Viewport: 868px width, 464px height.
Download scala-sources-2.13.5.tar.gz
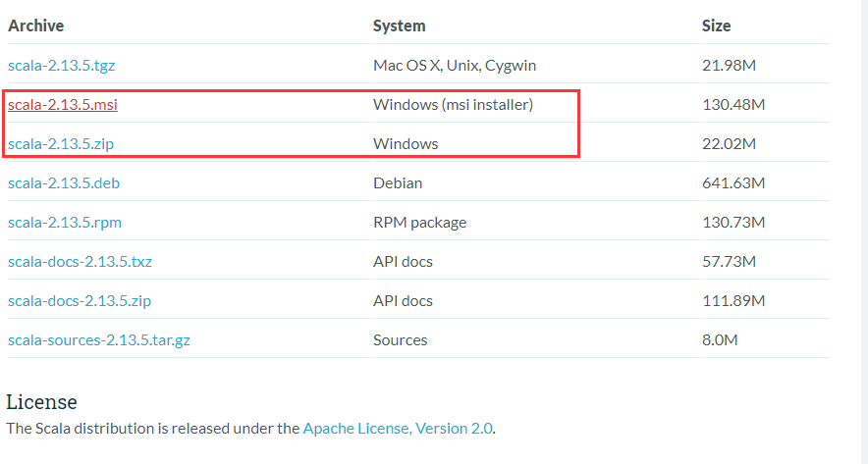pos(99,340)
